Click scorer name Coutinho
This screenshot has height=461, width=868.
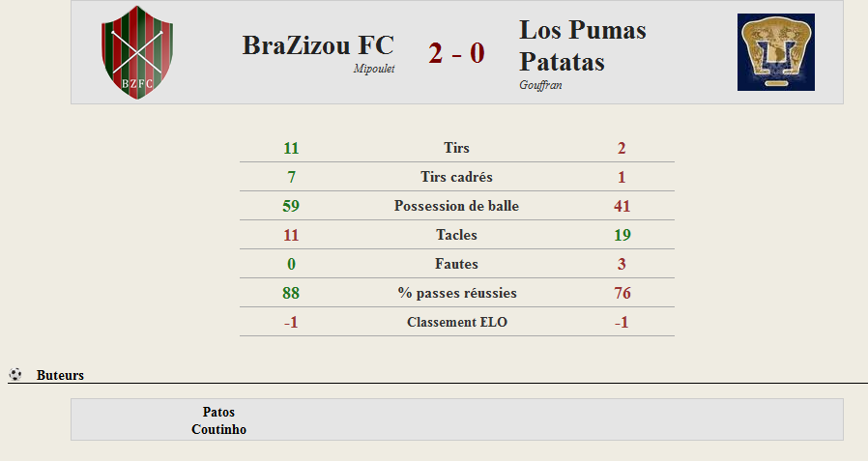click(x=218, y=429)
